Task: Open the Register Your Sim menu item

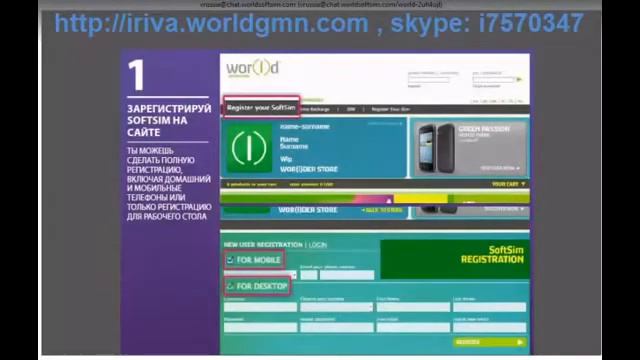Action: tap(390, 109)
